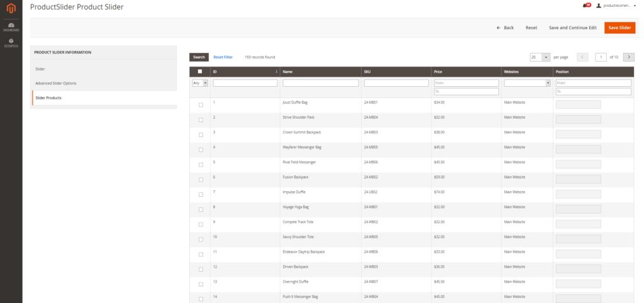The height and width of the screenshot is (303, 644).
Task: Click the ID column sort arrow
Action: (x=277, y=72)
